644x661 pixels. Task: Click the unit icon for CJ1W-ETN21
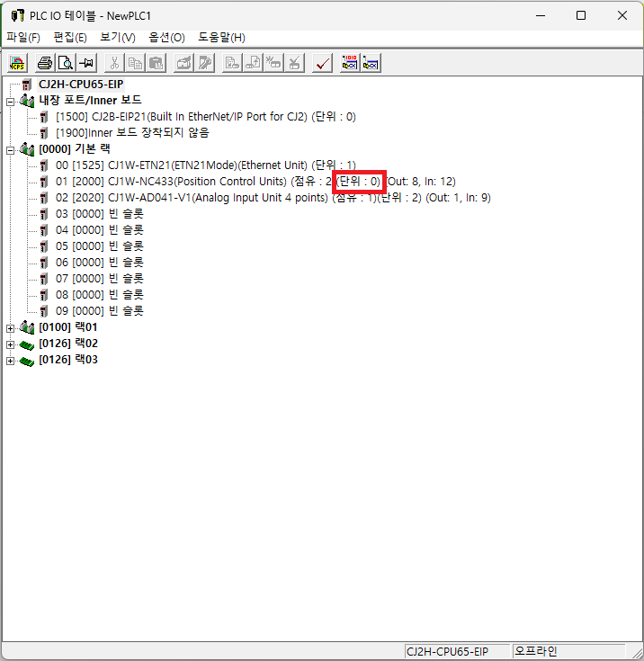point(44,165)
